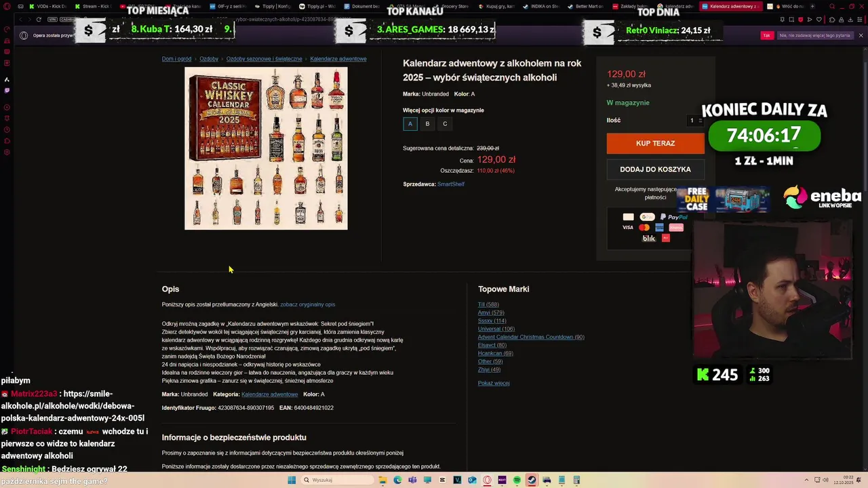Open brand link Sssxv (114)
This screenshot has width=868, height=488.
coord(492,321)
